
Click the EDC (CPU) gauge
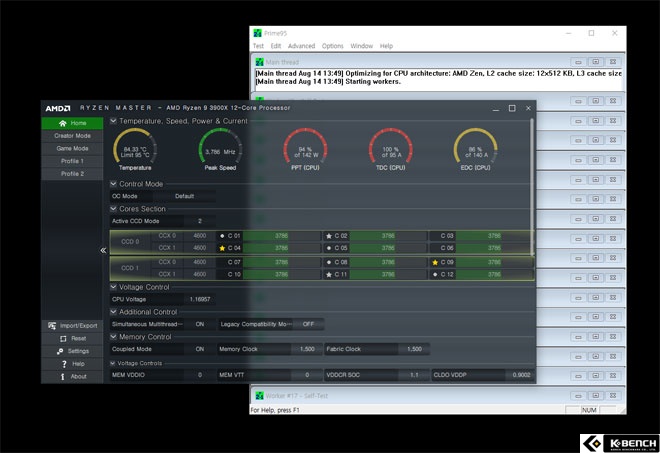pyautogui.click(x=476, y=149)
